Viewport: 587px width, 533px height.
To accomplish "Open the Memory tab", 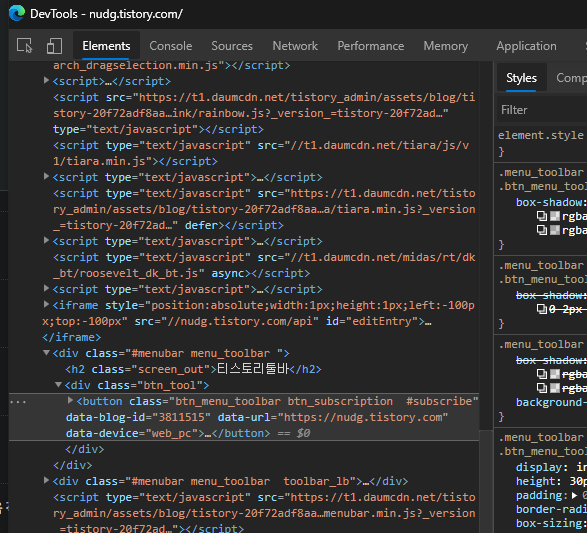I will [x=445, y=46].
